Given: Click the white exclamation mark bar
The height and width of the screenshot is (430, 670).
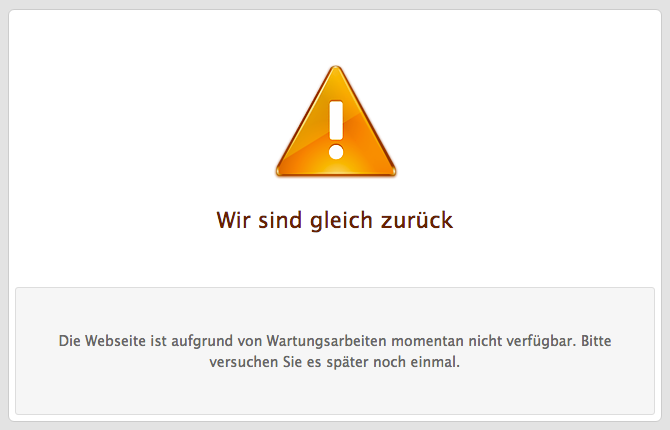Looking at the screenshot, I should [x=336, y=121].
